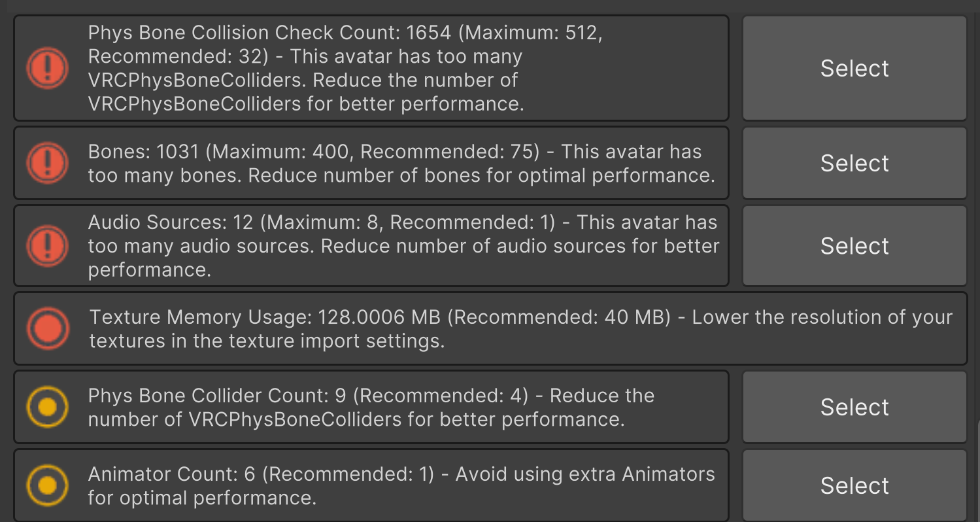Image resolution: width=980 pixels, height=522 pixels.
Task: Click the red circle icon for Texture Memory Usage
Action: point(47,328)
